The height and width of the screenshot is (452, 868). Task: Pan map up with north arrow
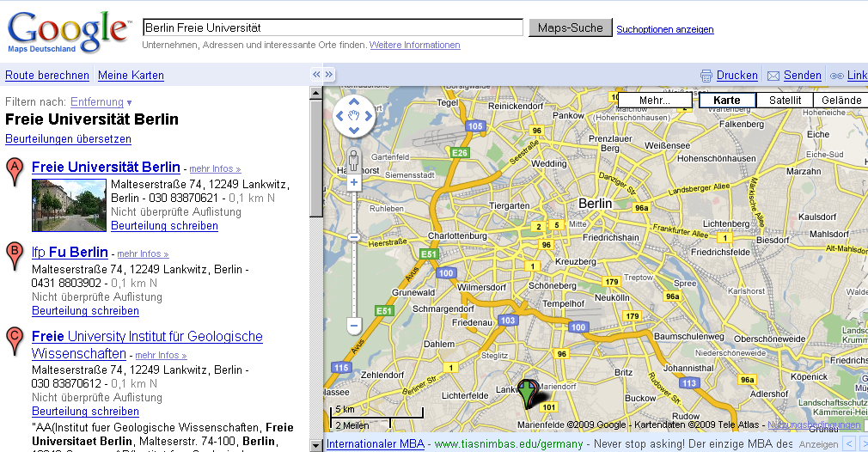coord(354,102)
